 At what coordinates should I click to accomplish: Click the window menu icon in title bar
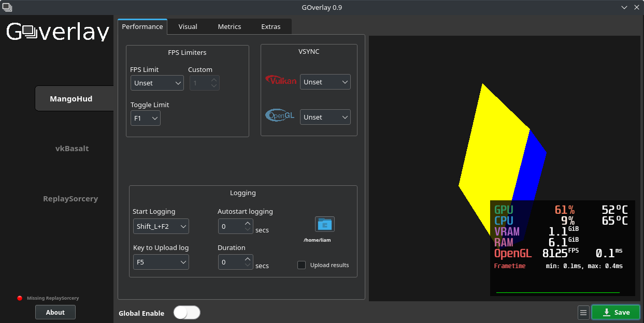click(7, 7)
